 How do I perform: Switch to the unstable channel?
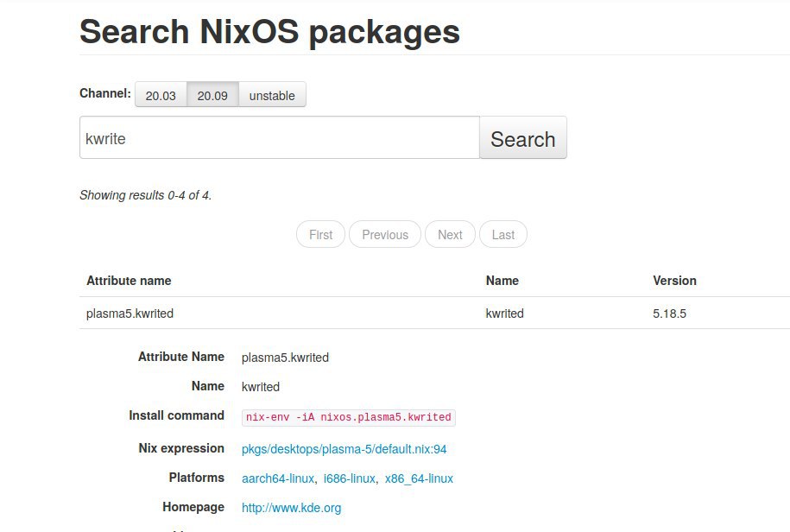(x=272, y=95)
